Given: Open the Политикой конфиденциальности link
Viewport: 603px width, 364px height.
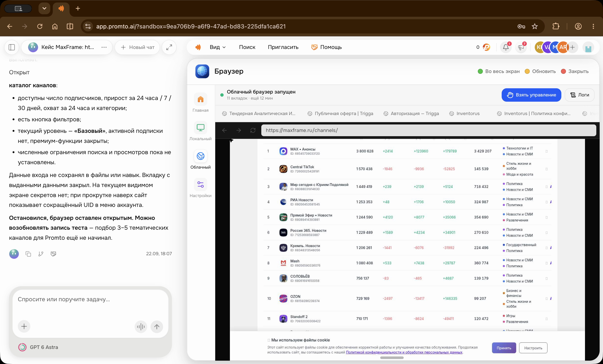Looking at the screenshot, I should pyautogui.click(x=404, y=352).
